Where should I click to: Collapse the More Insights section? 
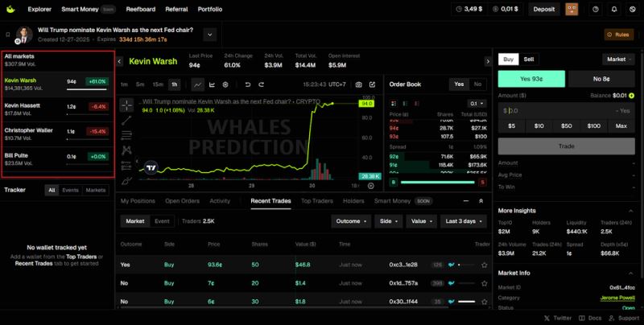(x=630, y=211)
